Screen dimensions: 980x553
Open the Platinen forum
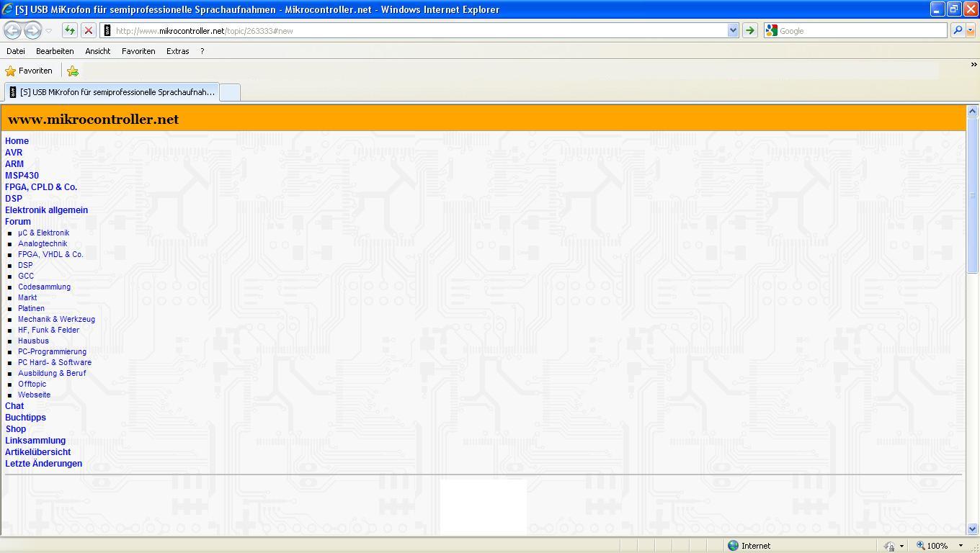coord(31,308)
